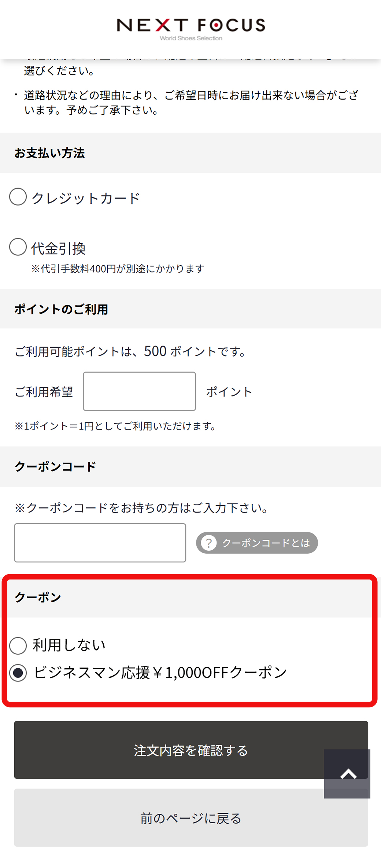
Task: Click the ポイントのご利用 section header
Action: [x=61, y=309]
